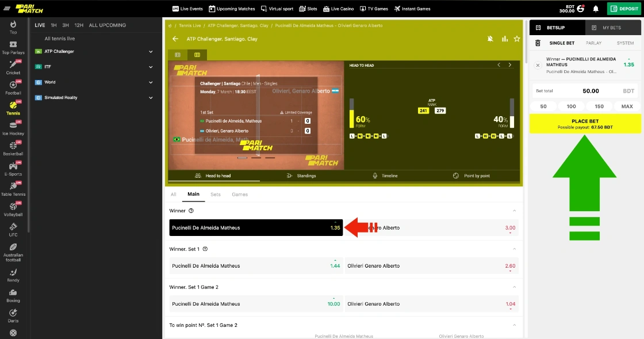This screenshot has width=644, height=339.
Task: Open Volleyball in sidebar
Action: pos(13,210)
